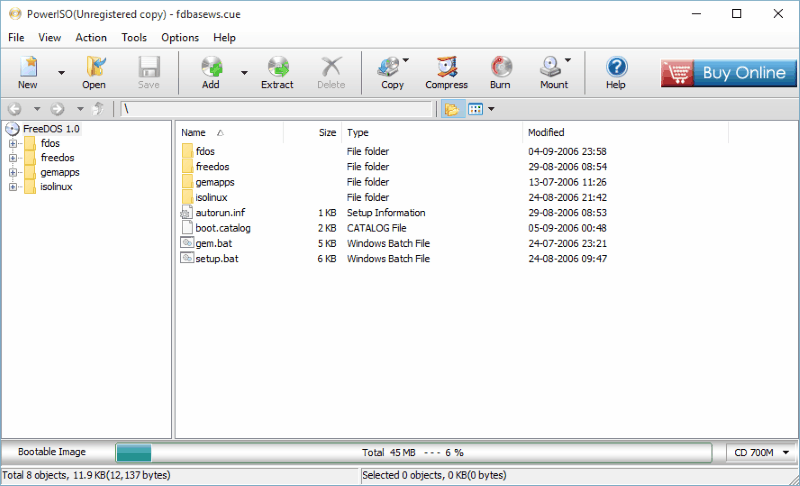Open the CD 700M media type dropdown
Screen dimensions: 800x486
(761, 452)
